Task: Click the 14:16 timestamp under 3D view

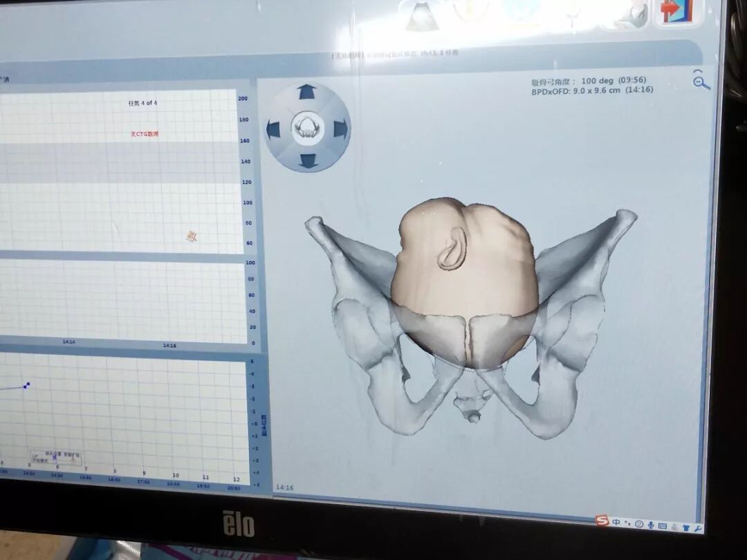Action: tap(285, 487)
